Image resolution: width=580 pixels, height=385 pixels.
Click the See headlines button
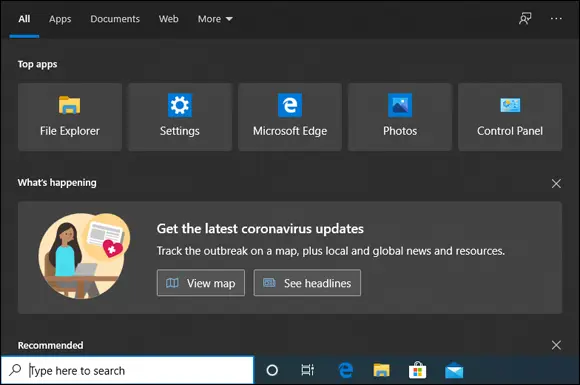[x=307, y=283]
